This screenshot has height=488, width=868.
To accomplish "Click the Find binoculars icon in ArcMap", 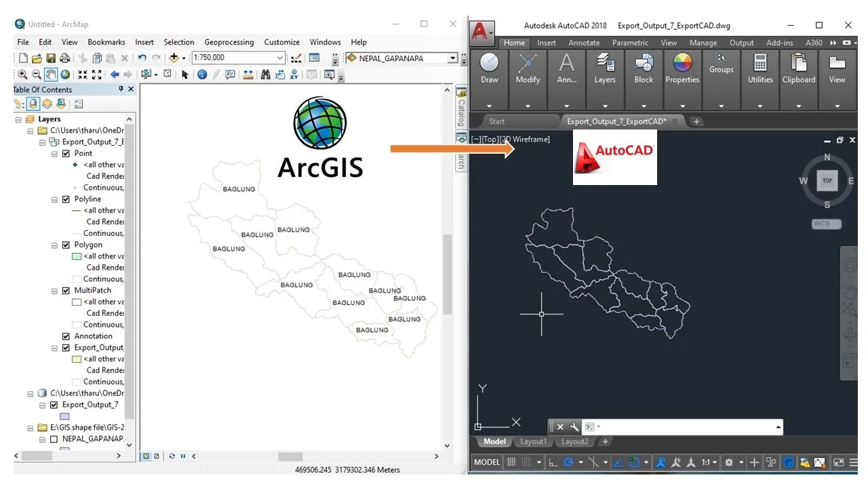I will [x=265, y=75].
